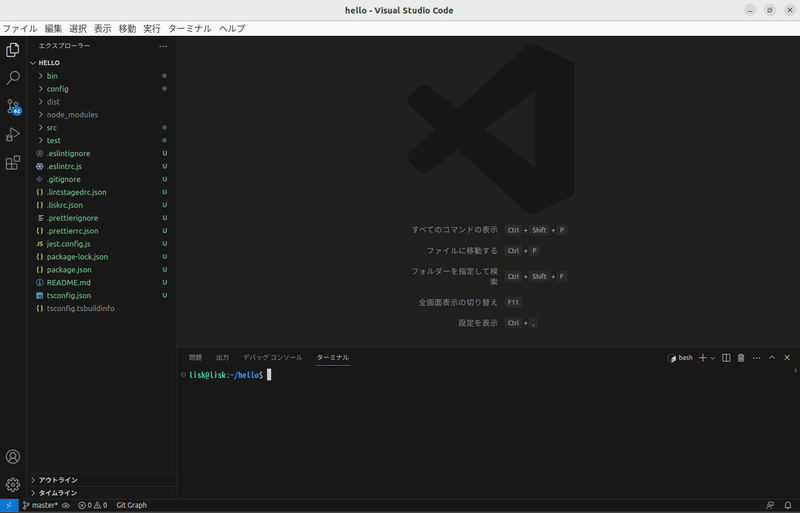Switch to the 出力 panel tab
Screen dimensions: 800x513
pos(222,357)
